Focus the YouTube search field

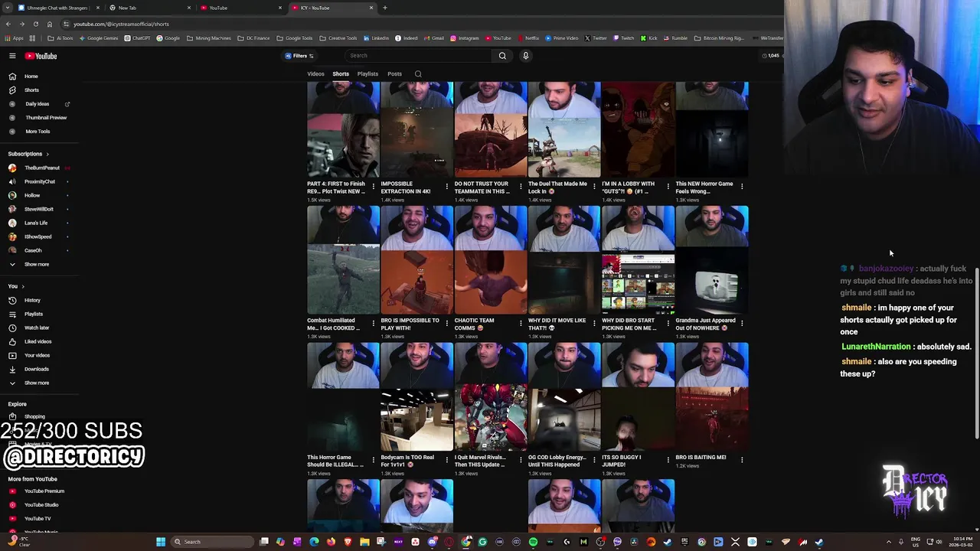[x=417, y=56]
